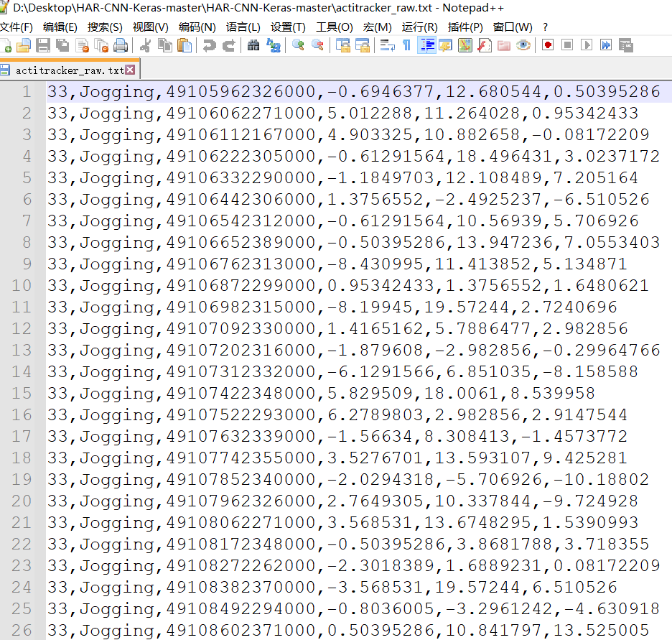Click the word Jogging on line 12
Screen dimensions: 672x640
point(118,329)
